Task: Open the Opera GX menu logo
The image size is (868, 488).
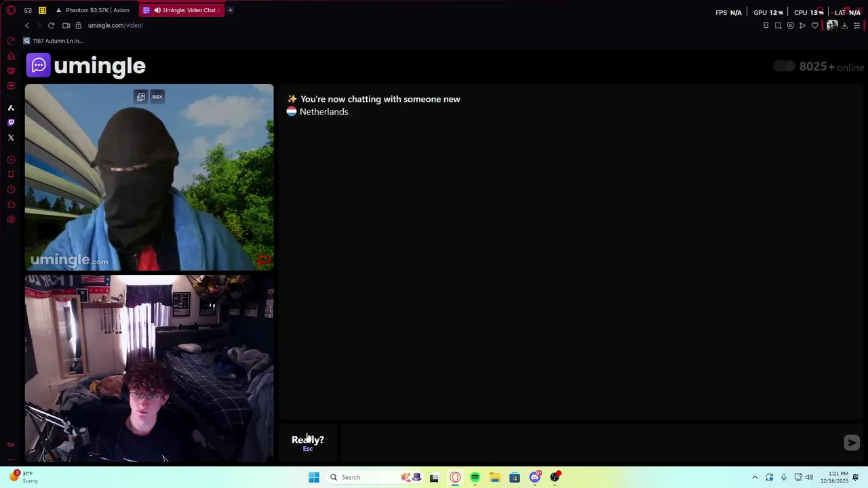Action: click(x=11, y=10)
